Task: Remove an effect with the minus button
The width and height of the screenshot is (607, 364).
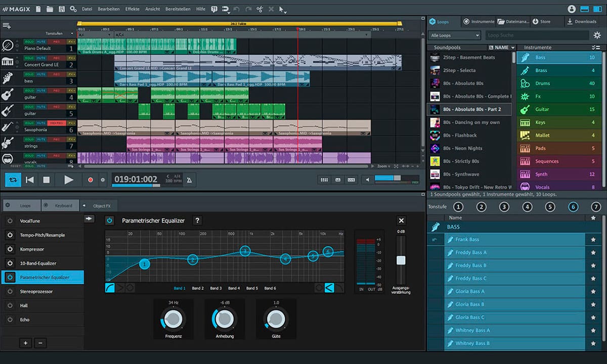Action: tap(40, 343)
